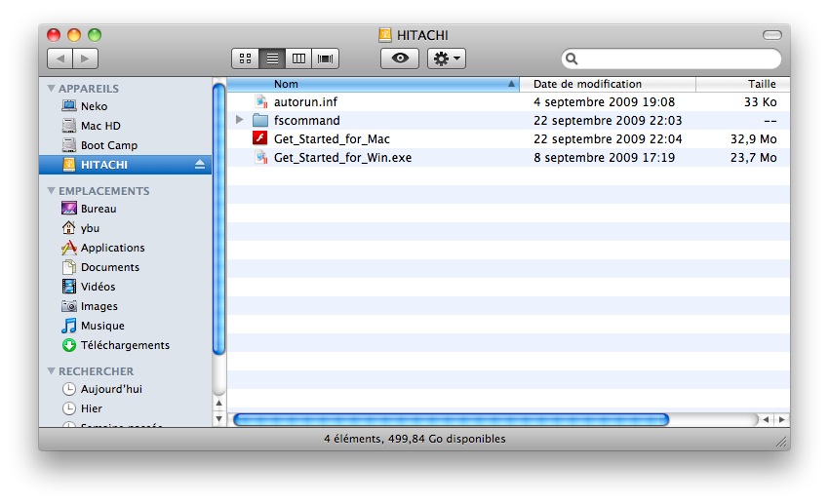Image resolution: width=829 pixels, height=504 pixels.
Task: Click the Flash icon of Get_Started_for_Mac
Action: tap(259, 138)
